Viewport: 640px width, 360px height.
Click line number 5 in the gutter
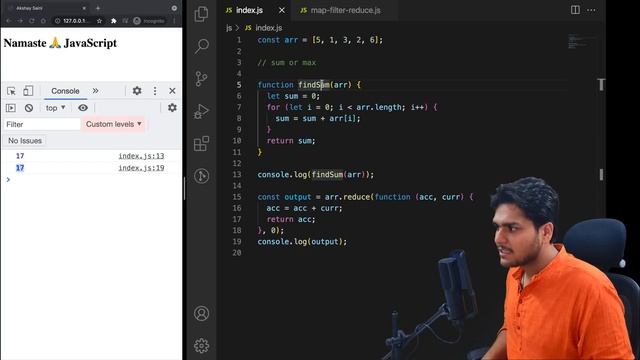239,84
